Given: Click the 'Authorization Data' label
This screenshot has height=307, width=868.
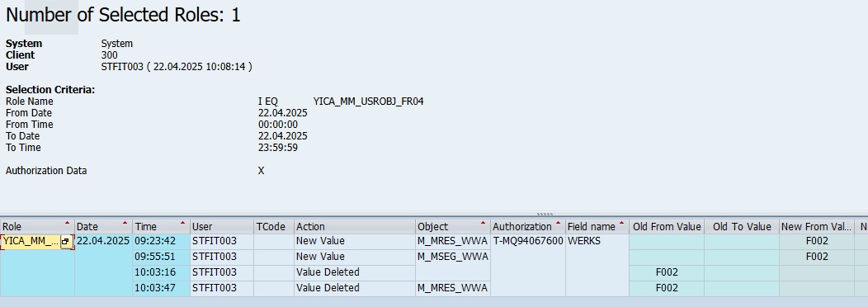Looking at the screenshot, I should tap(46, 171).
